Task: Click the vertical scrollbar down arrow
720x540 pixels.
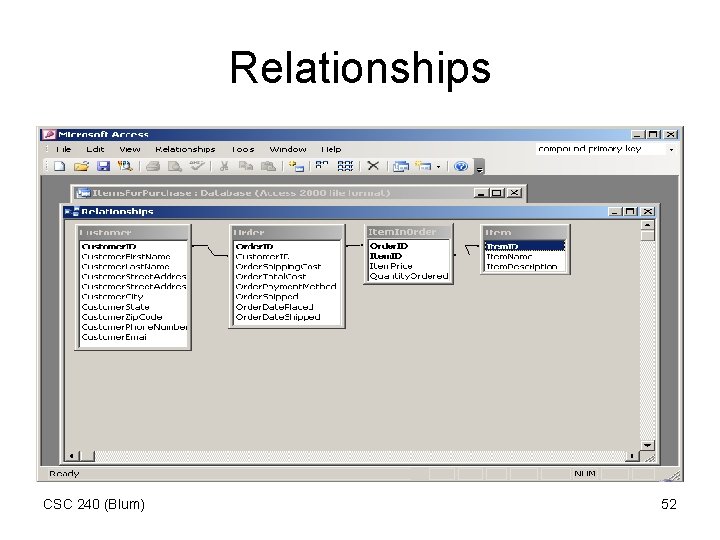Action: point(647,445)
